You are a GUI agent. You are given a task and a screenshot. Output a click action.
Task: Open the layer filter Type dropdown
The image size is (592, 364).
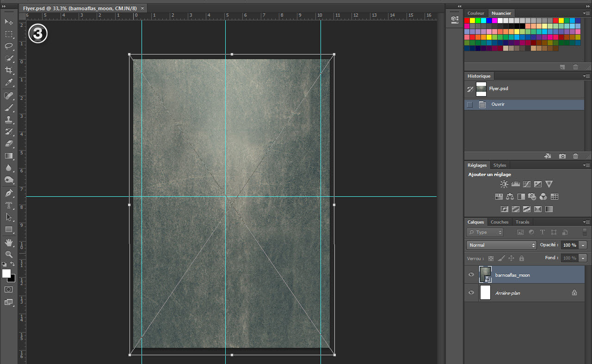pos(485,232)
